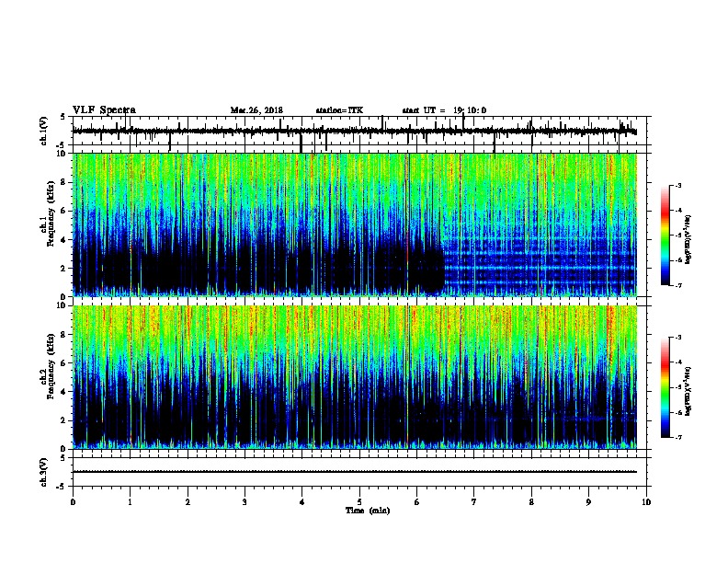The width and height of the screenshot is (728, 563).
Task: Click the ch.2 frequency spectrogram panel
Action: tap(359, 377)
